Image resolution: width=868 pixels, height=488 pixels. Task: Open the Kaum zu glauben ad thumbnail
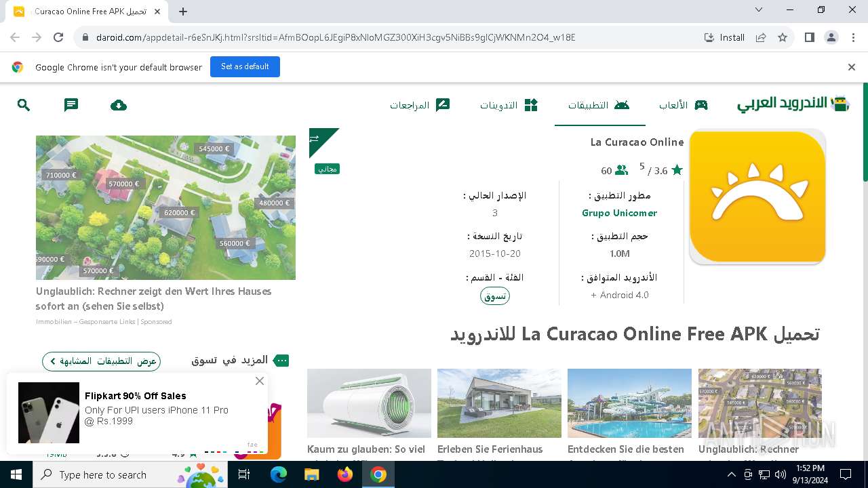click(x=369, y=403)
